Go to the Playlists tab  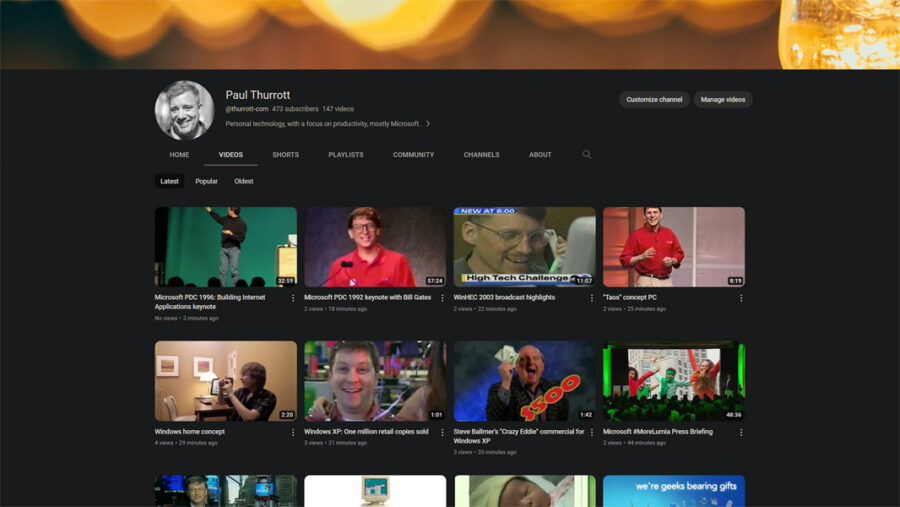coord(346,154)
